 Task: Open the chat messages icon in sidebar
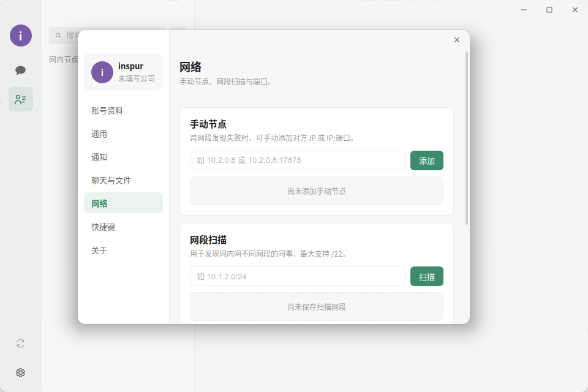(x=20, y=70)
